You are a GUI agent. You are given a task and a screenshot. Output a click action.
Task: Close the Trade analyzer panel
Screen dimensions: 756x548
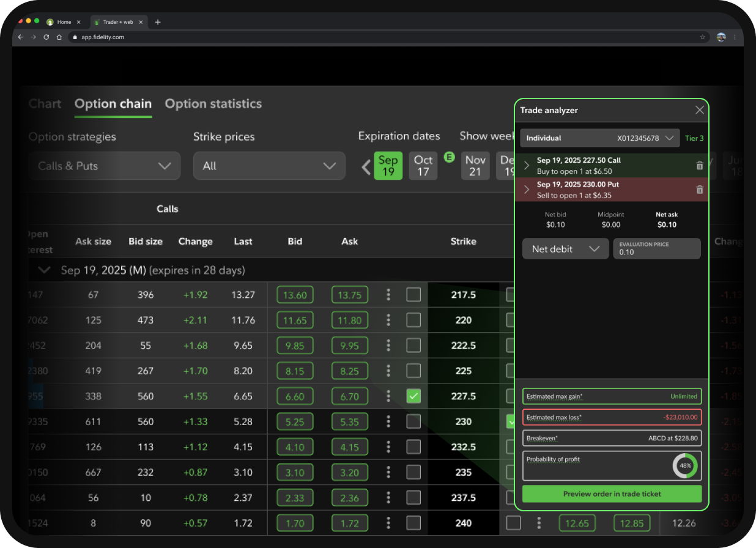700,110
